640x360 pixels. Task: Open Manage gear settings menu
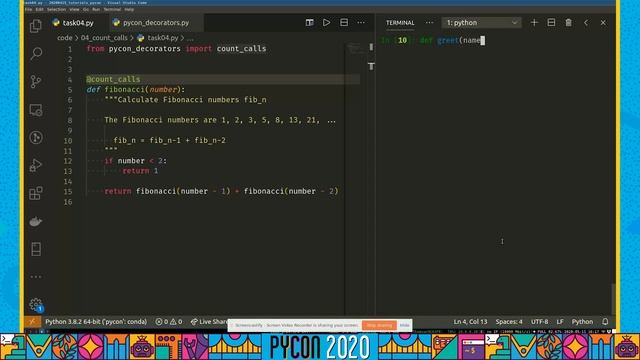(36, 304)
